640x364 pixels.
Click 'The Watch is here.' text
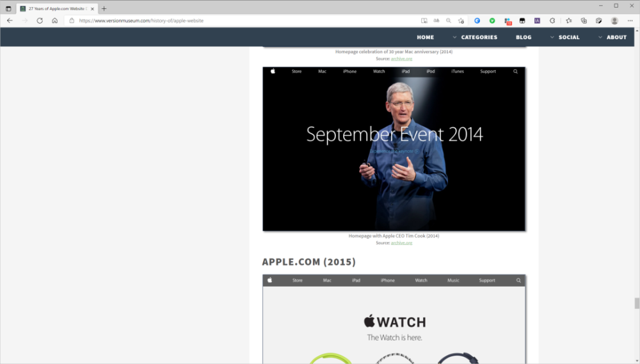[394, 338]
